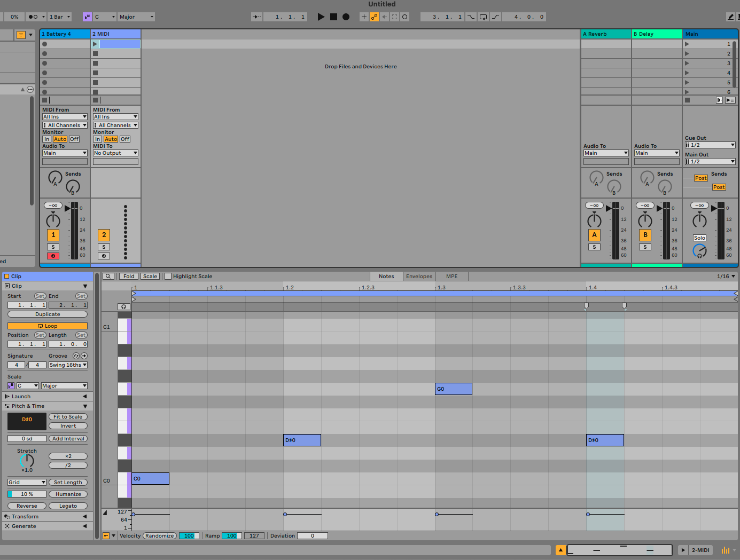The image size is (740, 560).
Task: Toggle the clip Loop button
Action: pos(48,326)
